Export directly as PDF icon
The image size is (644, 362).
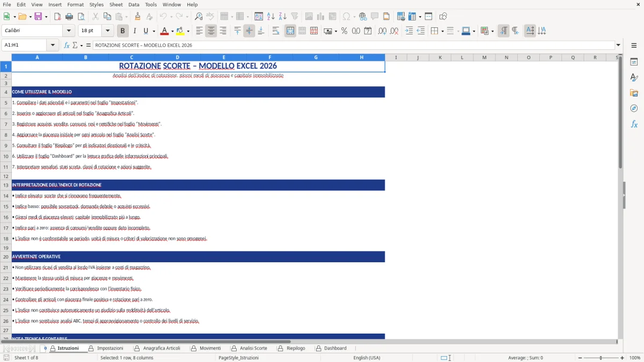(x=57, y=17)
